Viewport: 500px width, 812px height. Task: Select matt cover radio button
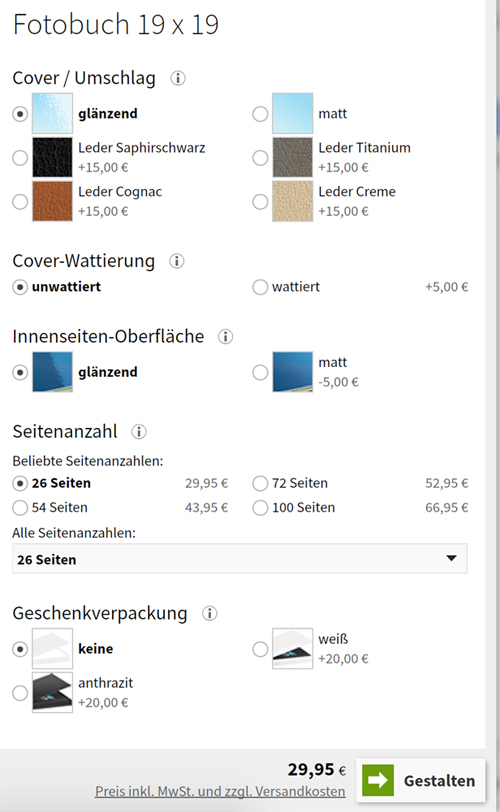click(260, 114)
